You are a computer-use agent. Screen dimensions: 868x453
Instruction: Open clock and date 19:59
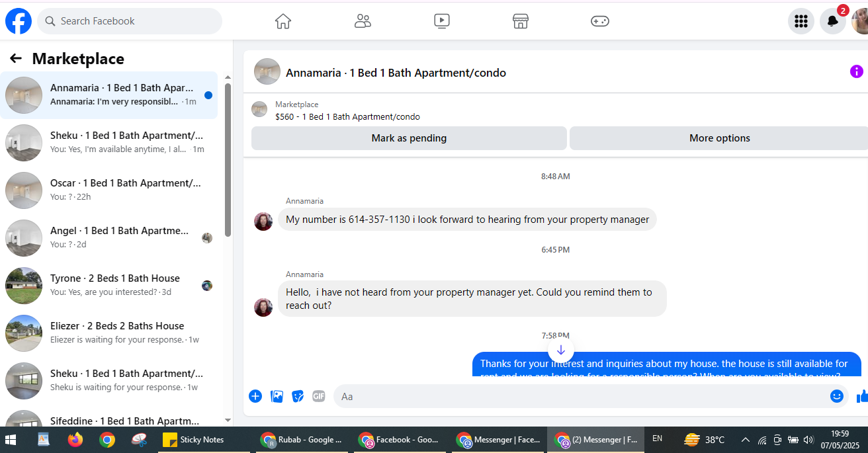[840, 440]
